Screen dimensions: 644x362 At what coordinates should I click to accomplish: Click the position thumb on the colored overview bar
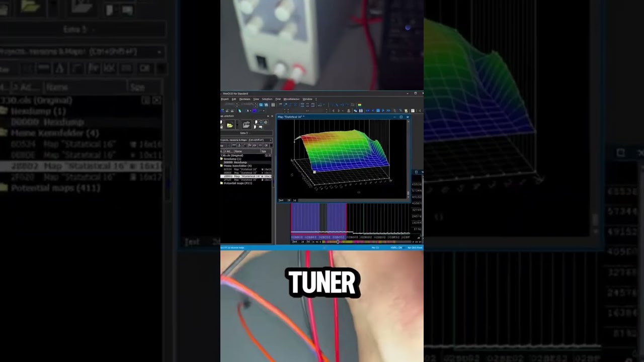tap(338, 242)
